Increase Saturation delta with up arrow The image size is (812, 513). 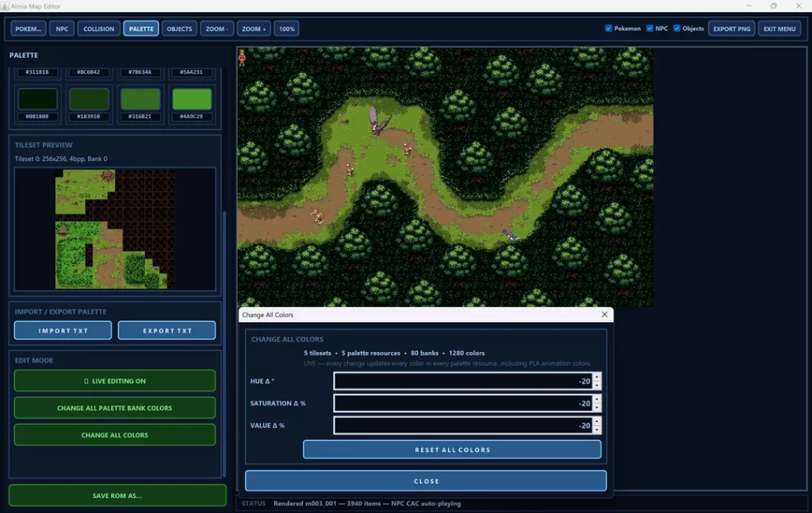tap(596, 399)
